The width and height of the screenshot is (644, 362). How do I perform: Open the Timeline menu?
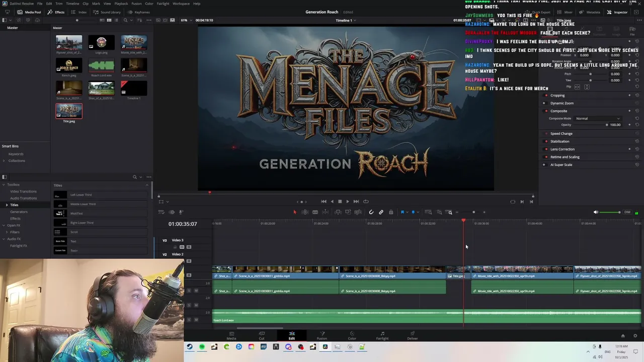tap(72, 4)
